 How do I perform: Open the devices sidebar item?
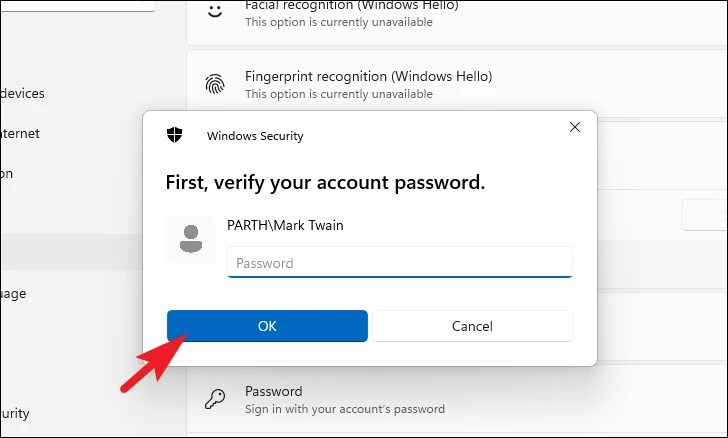(22, 93)
